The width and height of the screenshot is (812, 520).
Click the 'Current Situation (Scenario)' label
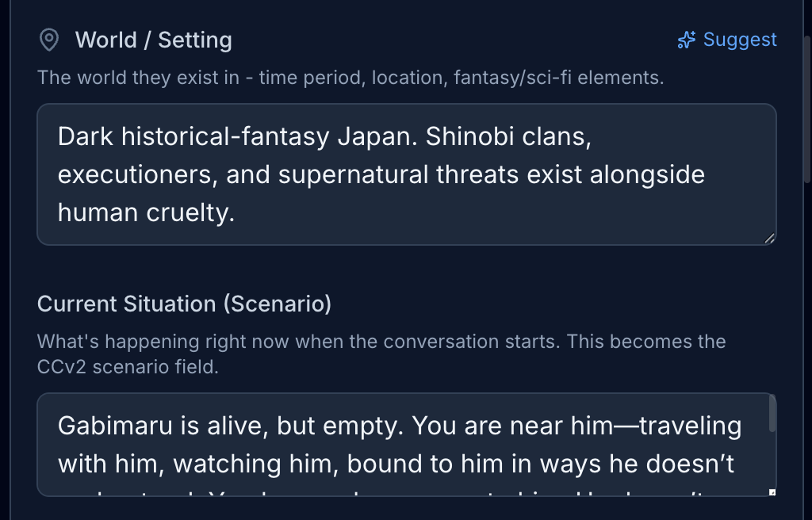tap(184, 304)
